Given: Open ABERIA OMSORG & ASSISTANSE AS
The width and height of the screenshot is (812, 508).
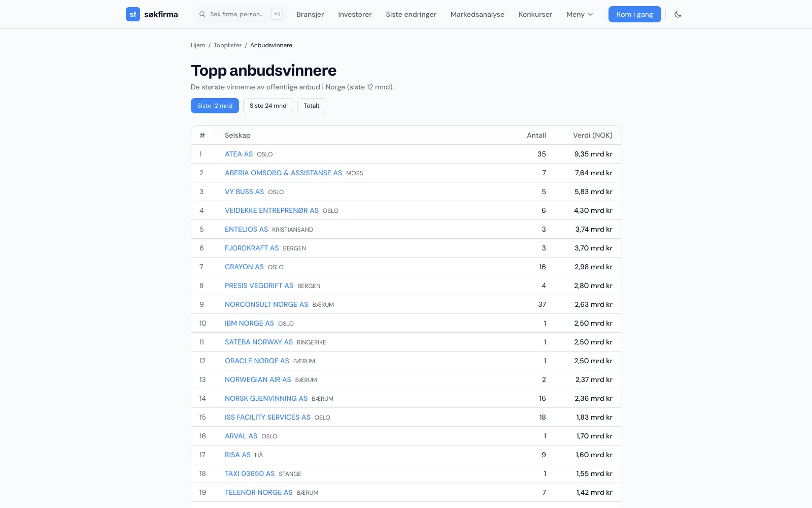Looking at the screenshot, I should point(283,173).
